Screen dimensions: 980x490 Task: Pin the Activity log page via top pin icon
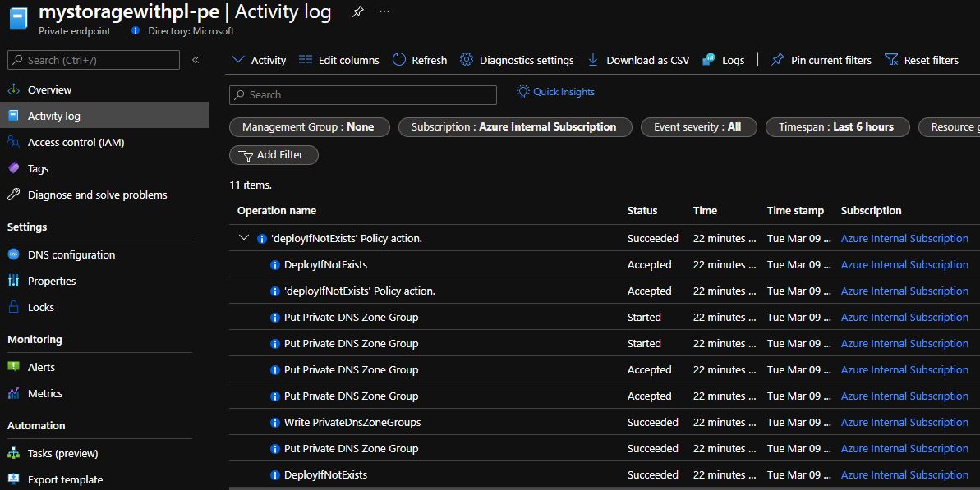[357, 11]
